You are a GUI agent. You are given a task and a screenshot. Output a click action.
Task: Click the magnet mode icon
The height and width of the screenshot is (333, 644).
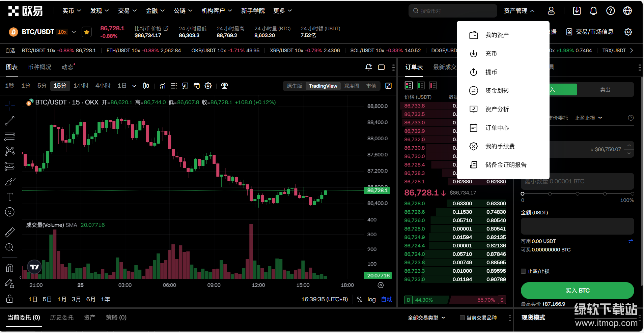[x=10, y=268]
